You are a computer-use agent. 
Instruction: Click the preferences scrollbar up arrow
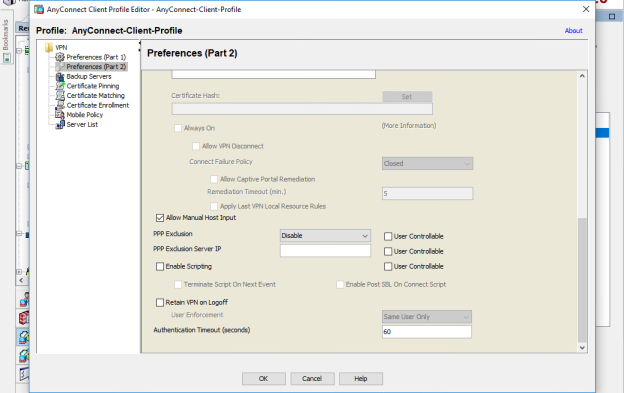pyautogui.click(x=582, y=76)
